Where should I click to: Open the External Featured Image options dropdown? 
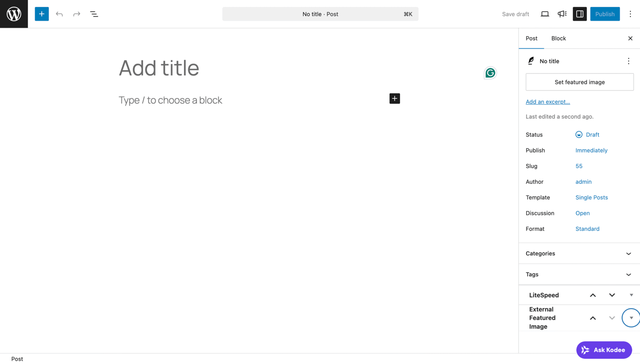[631, 318]
